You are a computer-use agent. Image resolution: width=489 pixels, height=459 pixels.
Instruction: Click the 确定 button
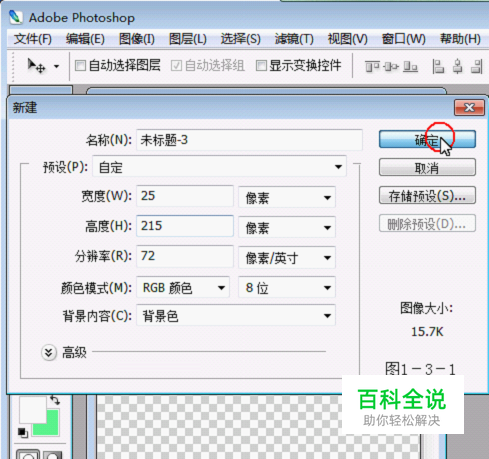coord(427,139)
